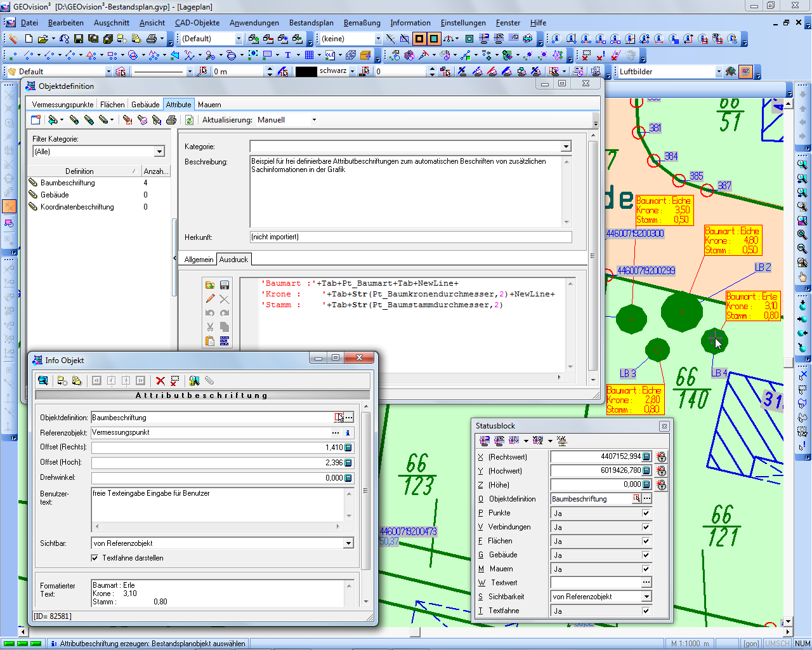The height and width of the screenshot is (650, 812).
Task: Click the paste clipboard icon in Ausdruck editor
Action: pyautogui.click(x=210, y=342)
